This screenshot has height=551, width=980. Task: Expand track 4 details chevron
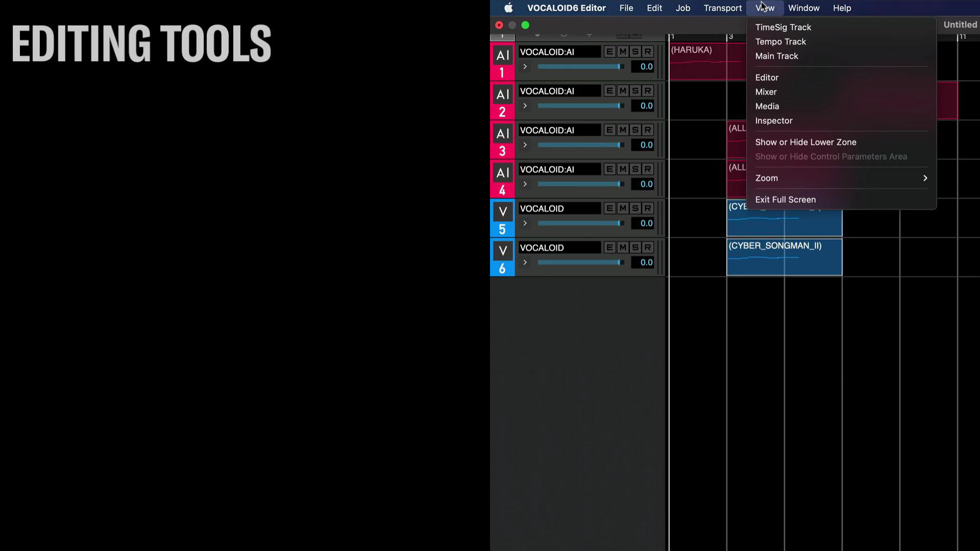525,184
